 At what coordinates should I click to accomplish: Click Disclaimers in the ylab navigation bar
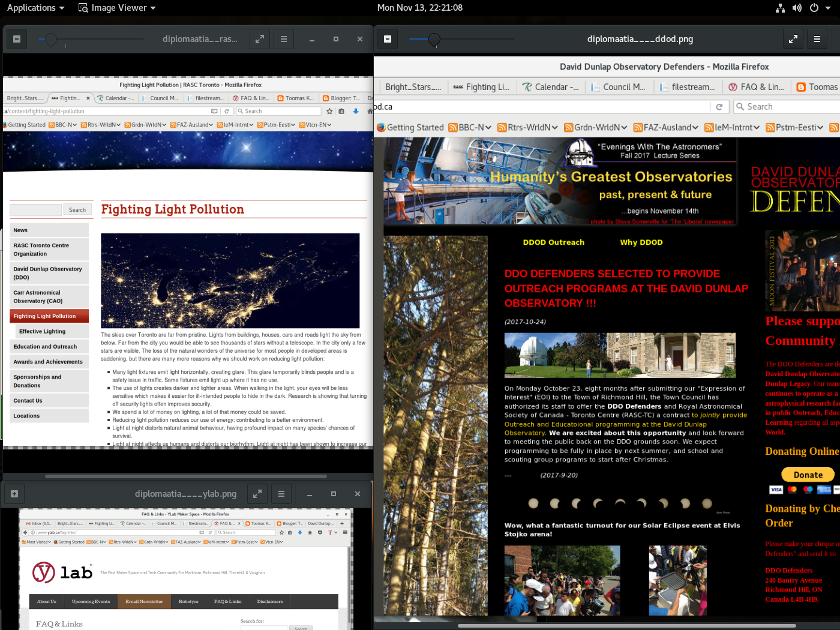coord(270,602)
